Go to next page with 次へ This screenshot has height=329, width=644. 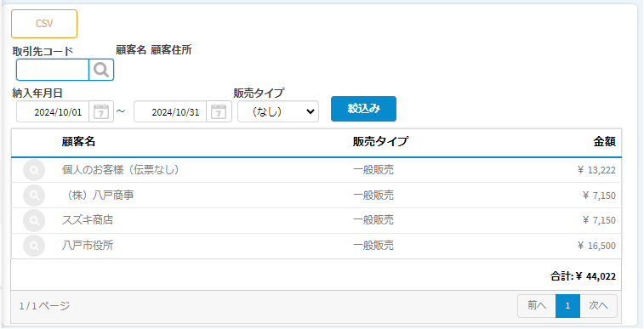[x=598, y=306]
